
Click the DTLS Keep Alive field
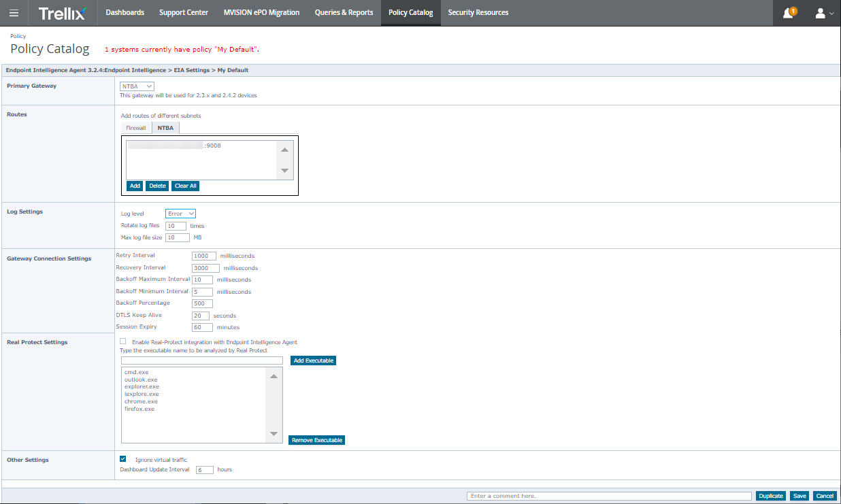click(x=201, y=316)
